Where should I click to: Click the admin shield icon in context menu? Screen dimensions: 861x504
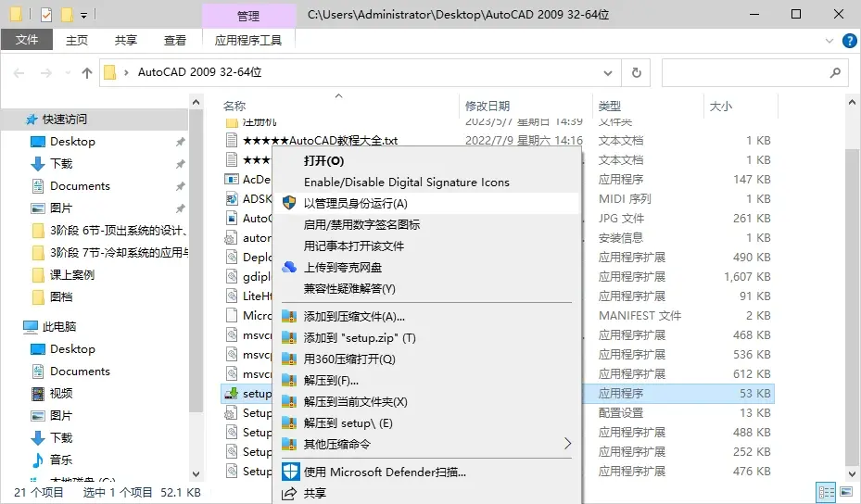point(289,203)
